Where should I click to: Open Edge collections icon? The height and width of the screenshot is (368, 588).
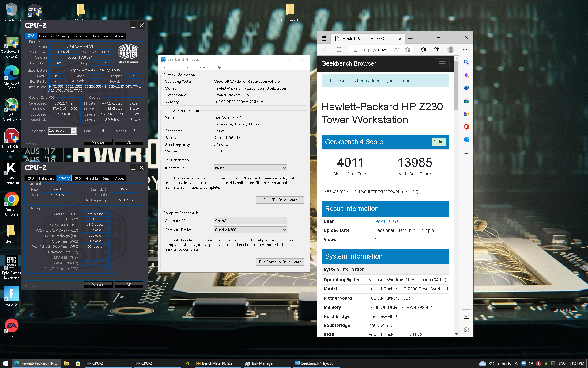(437, 49)
